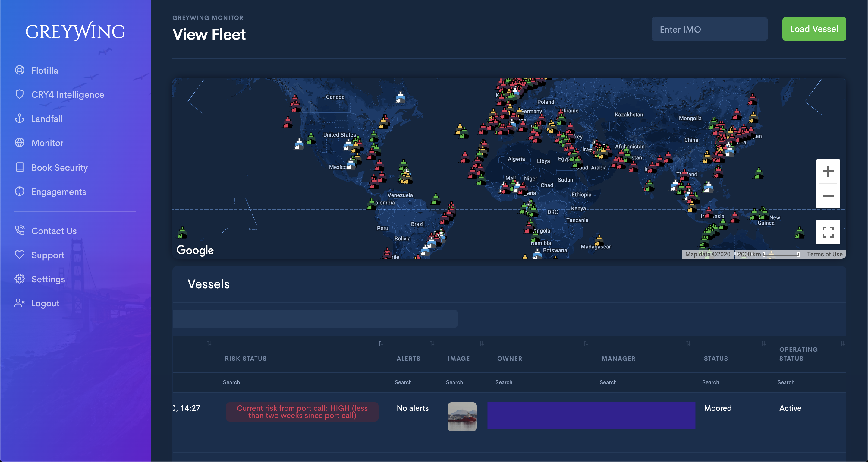Open Contact Us link
This screenshot has width=868, height=462.
click(54, 231)
